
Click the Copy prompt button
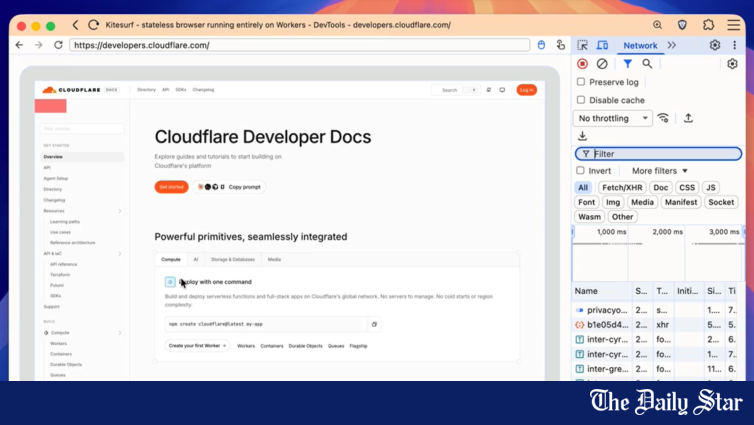pyautogui.click(x=229, y=187)
